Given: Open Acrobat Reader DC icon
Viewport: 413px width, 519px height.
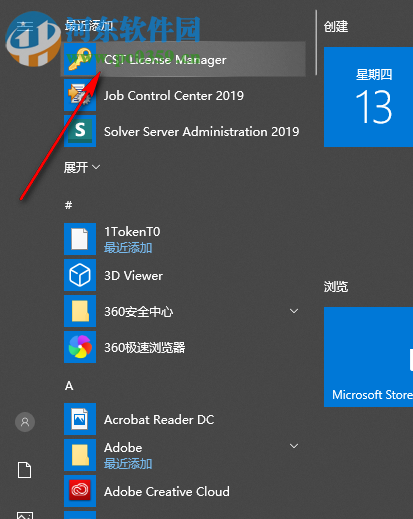Looking at the screenshot, I should point(80,419).
